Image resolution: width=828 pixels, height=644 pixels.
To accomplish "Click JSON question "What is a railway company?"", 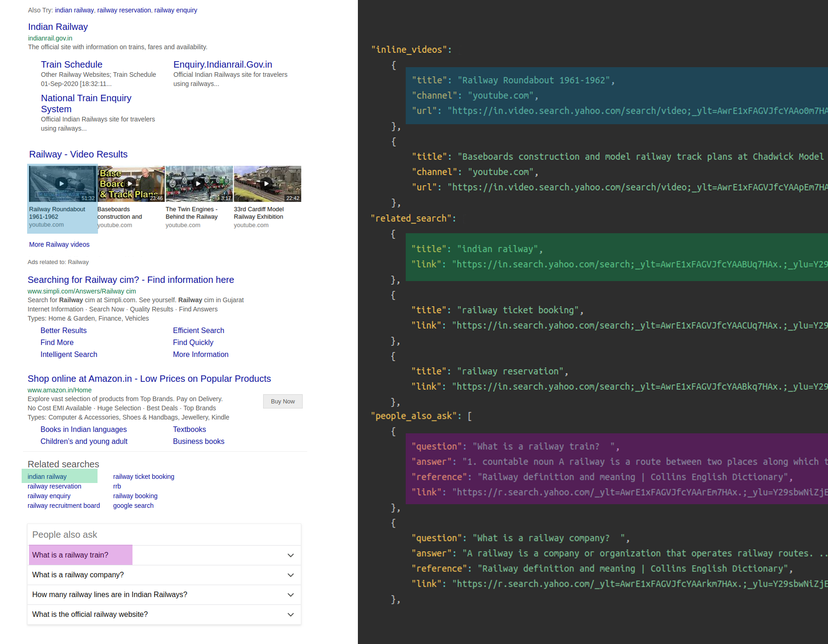I will 549,538.
